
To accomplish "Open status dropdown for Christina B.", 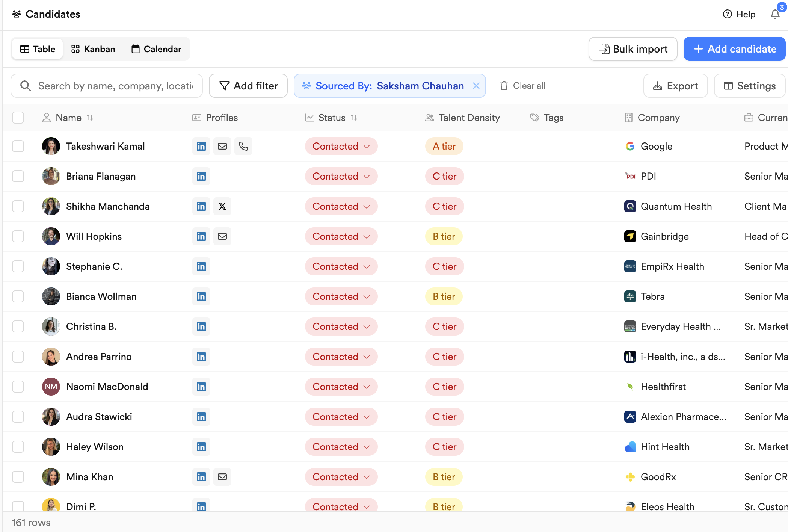I will click(x=341, y=326).
